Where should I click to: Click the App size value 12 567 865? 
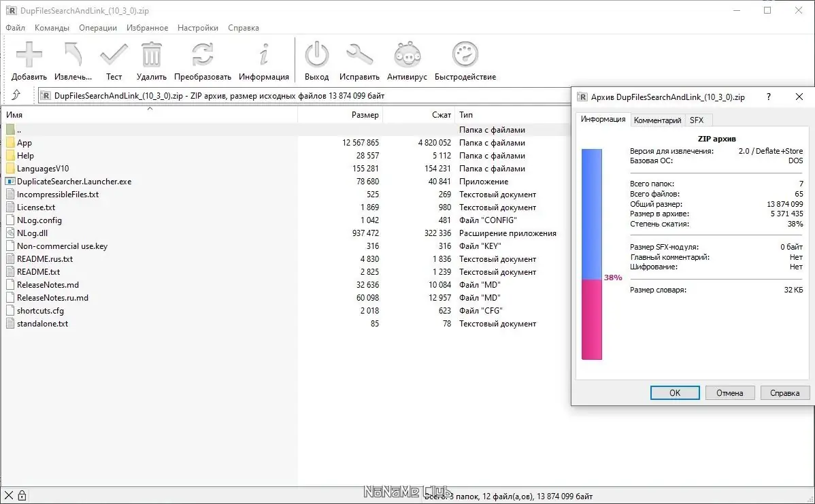[360, 142]
